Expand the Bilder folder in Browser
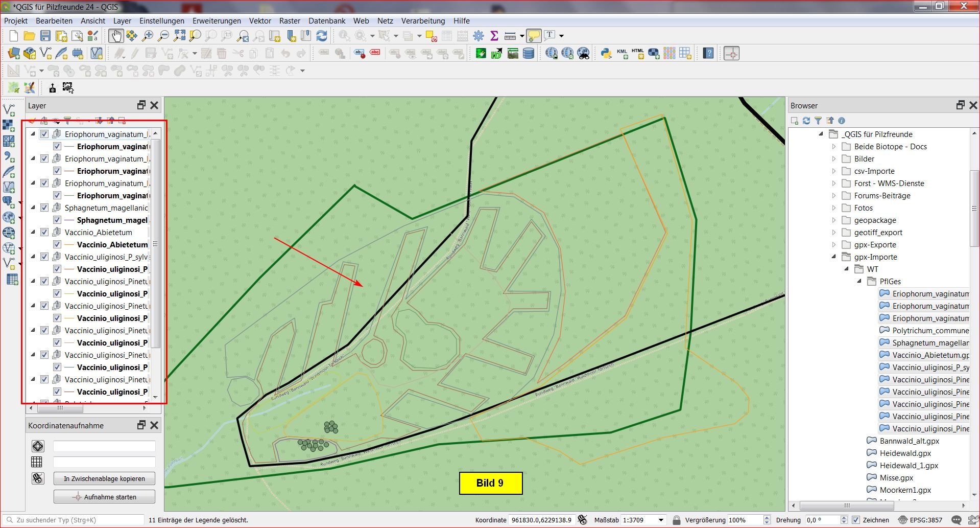 click(x=834, y=159)
